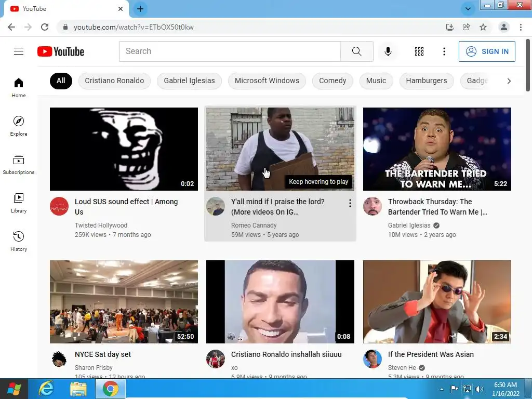Open History in sidebar

click(19, 241)
